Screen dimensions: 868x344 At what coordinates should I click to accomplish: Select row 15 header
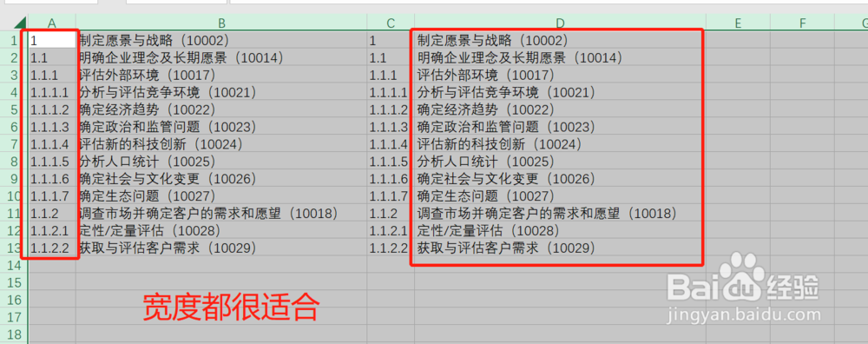[14, 282]
